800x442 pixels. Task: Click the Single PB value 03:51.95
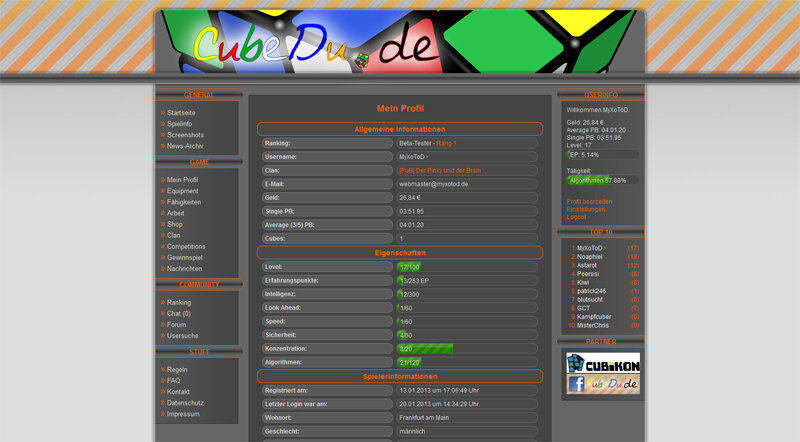pyautogui.click(x=411, y=211)
